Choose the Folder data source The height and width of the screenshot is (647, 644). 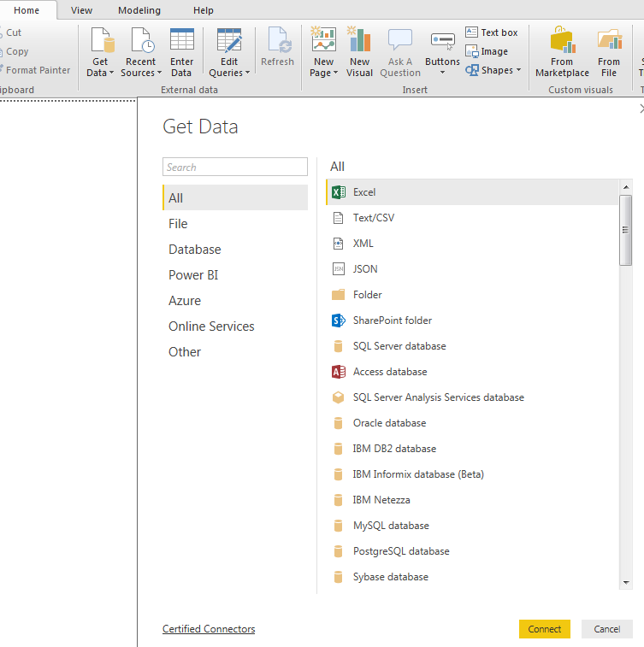(472, 295)
